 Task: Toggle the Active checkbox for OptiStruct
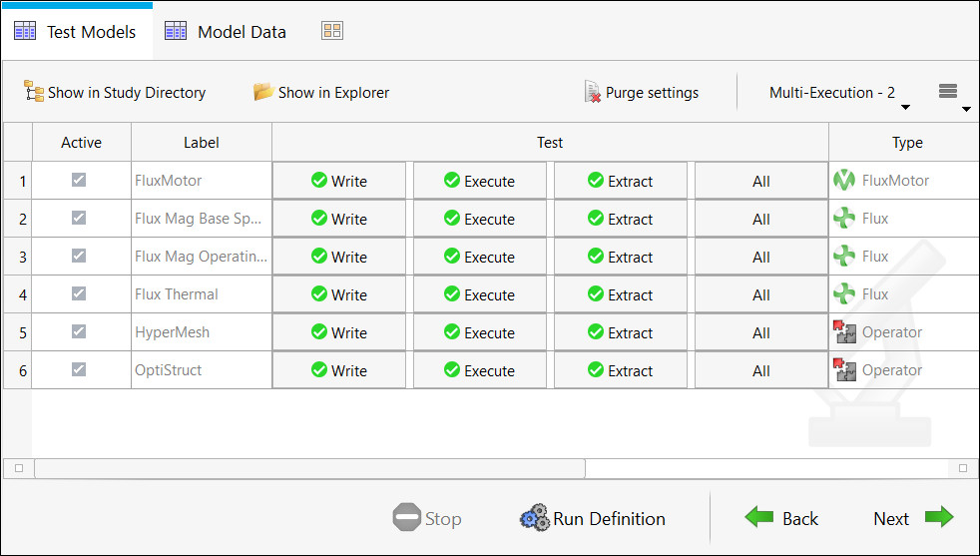tap(79, 369)
